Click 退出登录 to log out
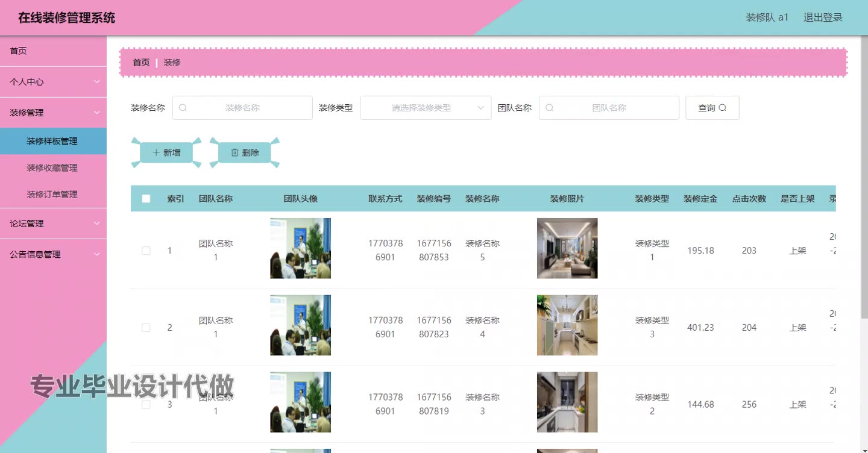Screen dimensions: 868x453 pyautogui.click(x=823, y=17)
